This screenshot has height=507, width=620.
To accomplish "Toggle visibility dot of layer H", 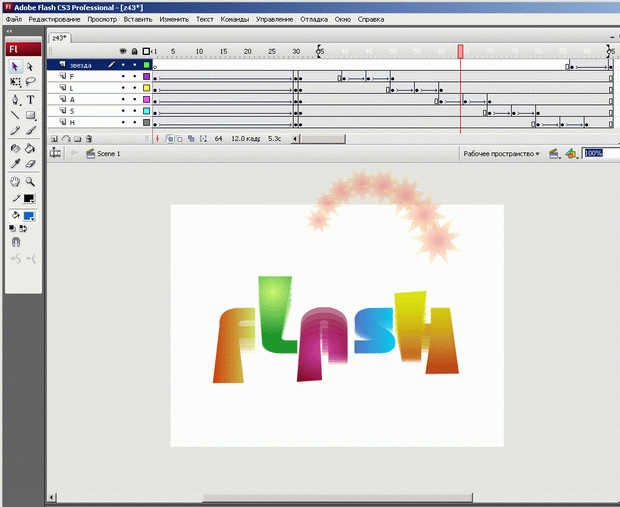I will [123, 123].
